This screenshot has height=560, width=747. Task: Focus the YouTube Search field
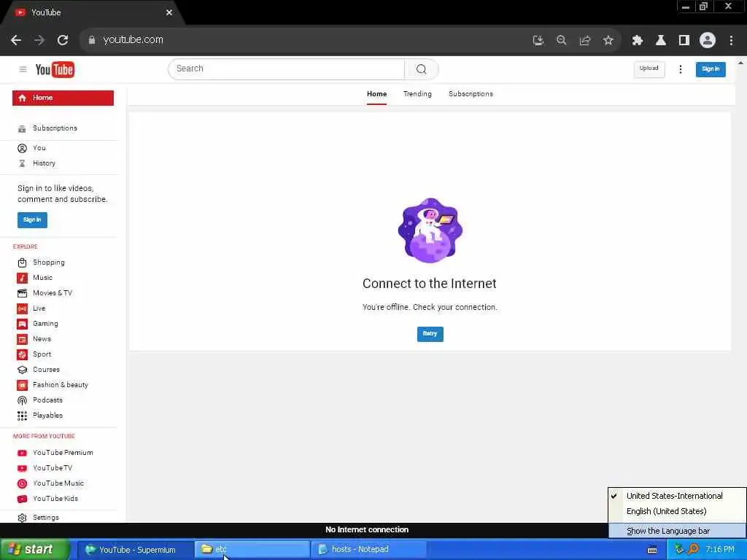tap(286, 69)
